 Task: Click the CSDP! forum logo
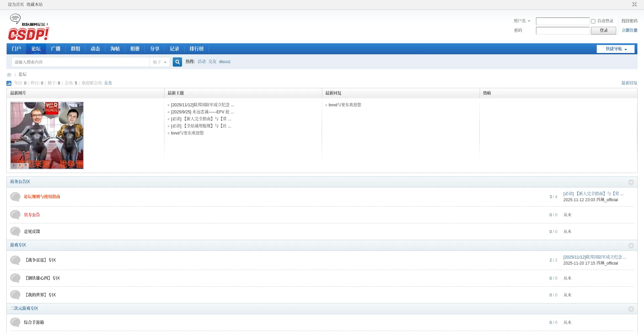click(x=29, y=27)
